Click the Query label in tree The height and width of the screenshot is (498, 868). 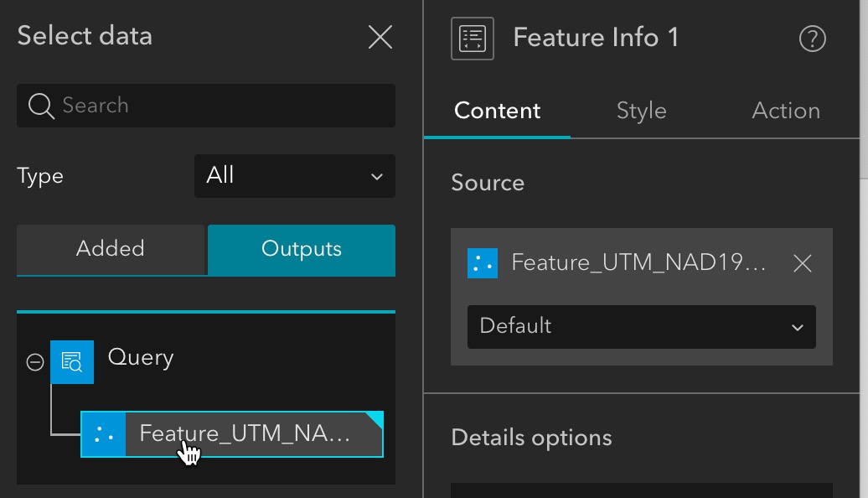141,358
